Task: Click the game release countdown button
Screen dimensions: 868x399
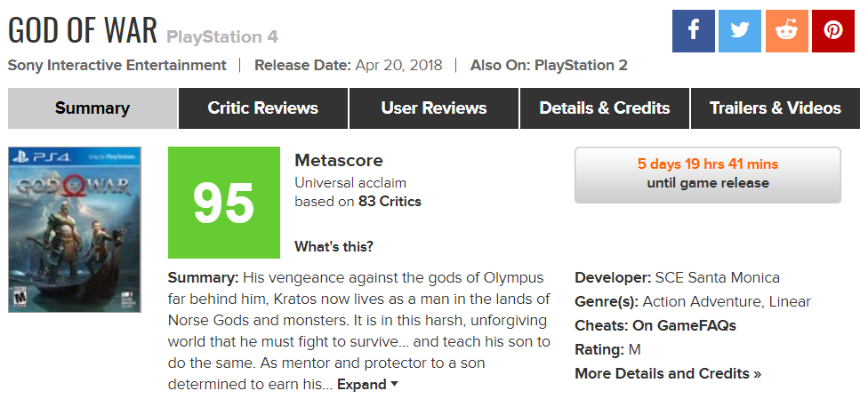Action: pyautogui.click(x=708, y=174)
